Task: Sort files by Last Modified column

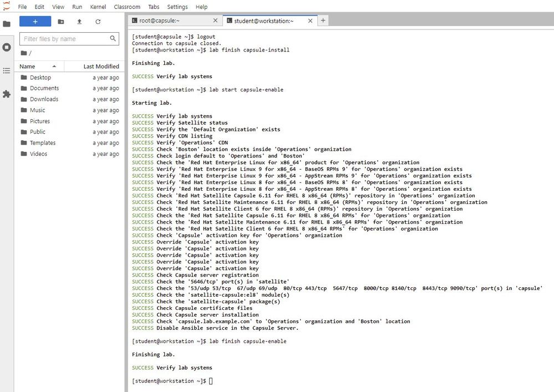Action: 101,67
